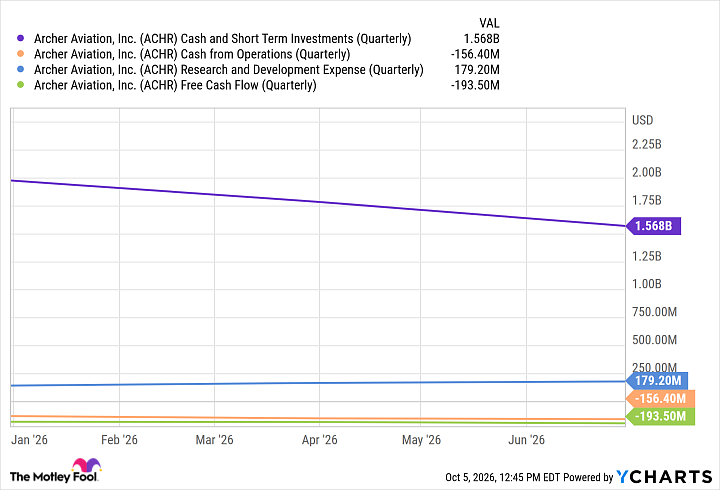Select the Research and Development Expense legend label
720x490 pixels.
point(228,69)
